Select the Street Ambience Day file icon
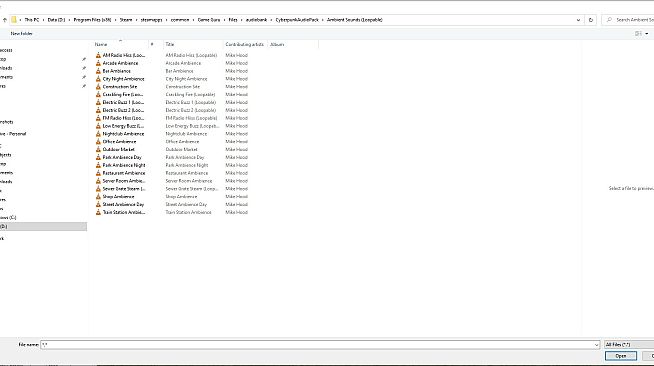 click(98, 204)
